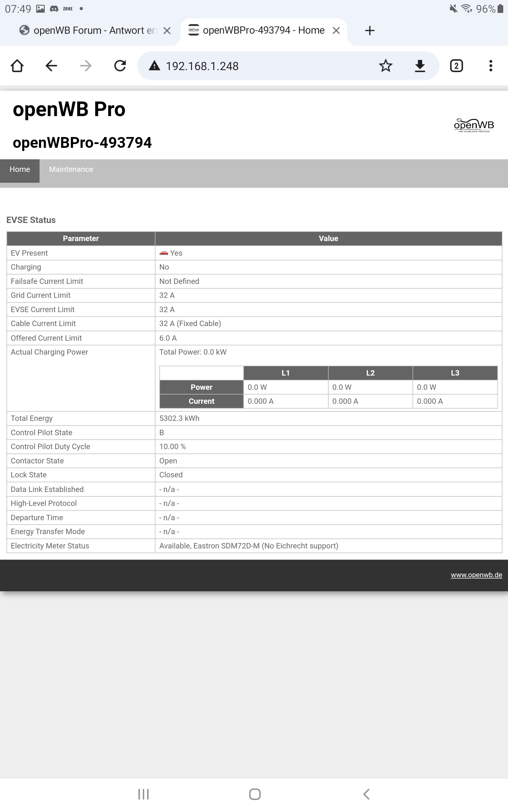
Task: Click the L1 phase column header
Action: coord(285,373)
